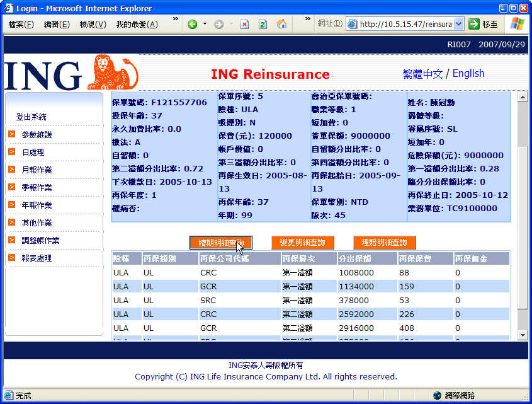Click the 變更明細查詢 button
Viewport: 532px width, 404px height.
point(303,243)
